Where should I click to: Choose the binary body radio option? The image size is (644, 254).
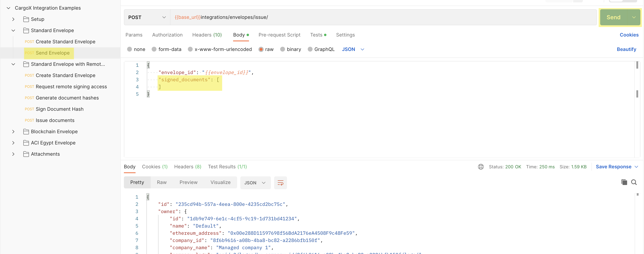point(283,49)
